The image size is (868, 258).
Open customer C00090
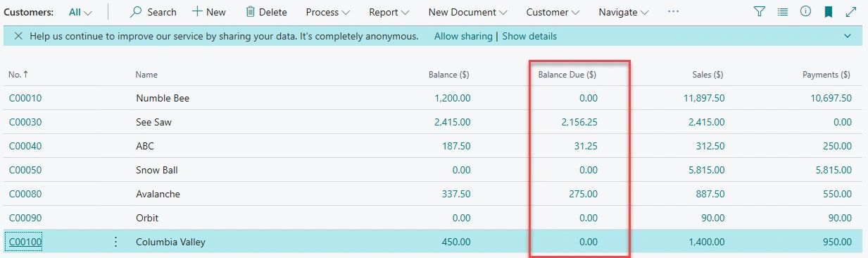25,218
